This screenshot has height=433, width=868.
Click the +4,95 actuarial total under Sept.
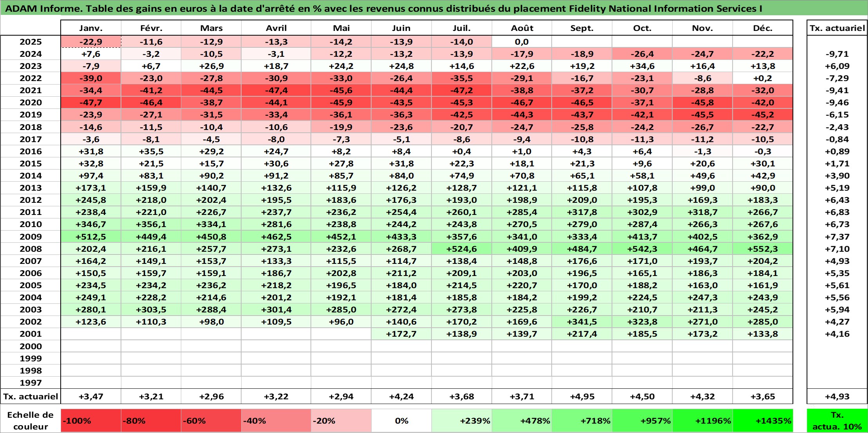[x=582, y=397]
